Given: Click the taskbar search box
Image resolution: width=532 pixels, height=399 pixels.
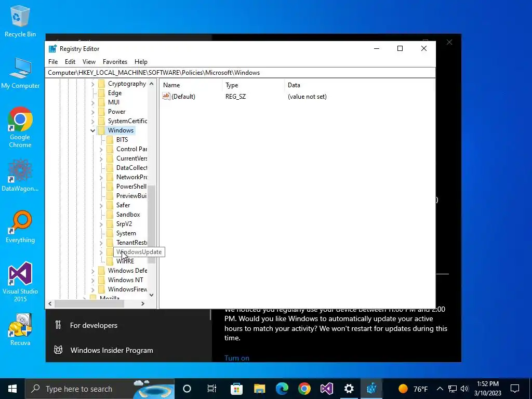Looking at the screenshot, I should pyautogui.click(x=99, y=389).
